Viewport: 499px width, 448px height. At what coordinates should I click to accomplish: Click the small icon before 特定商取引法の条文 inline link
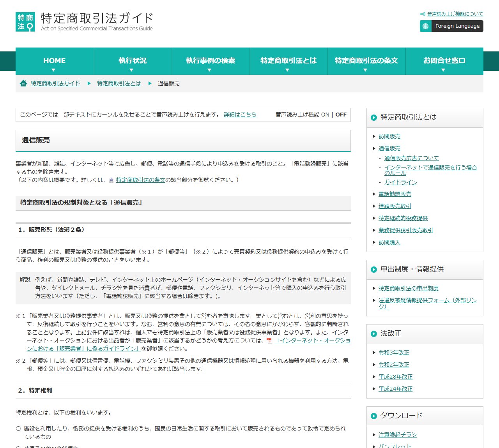tap(111, 180)
